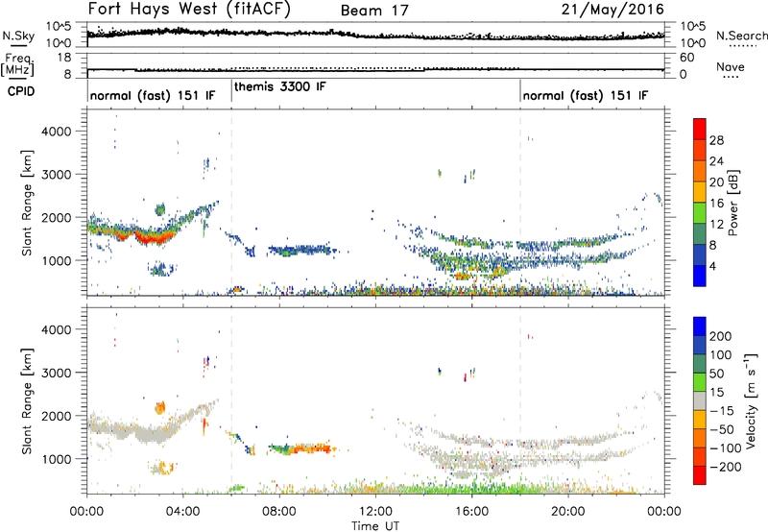Click the "1000" tick of velocity panel
This screenshot has height=532, width=768.
(x=56, y=458)
